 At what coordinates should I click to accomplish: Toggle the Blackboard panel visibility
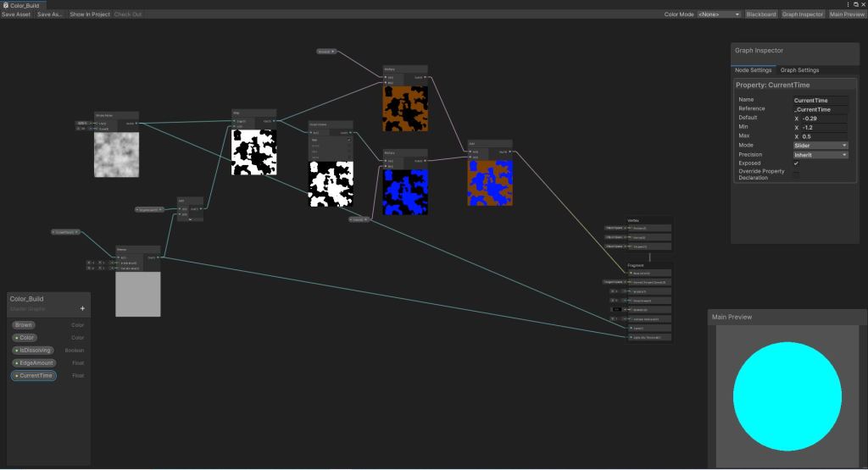pyautogui.click(x=761, y=14)
